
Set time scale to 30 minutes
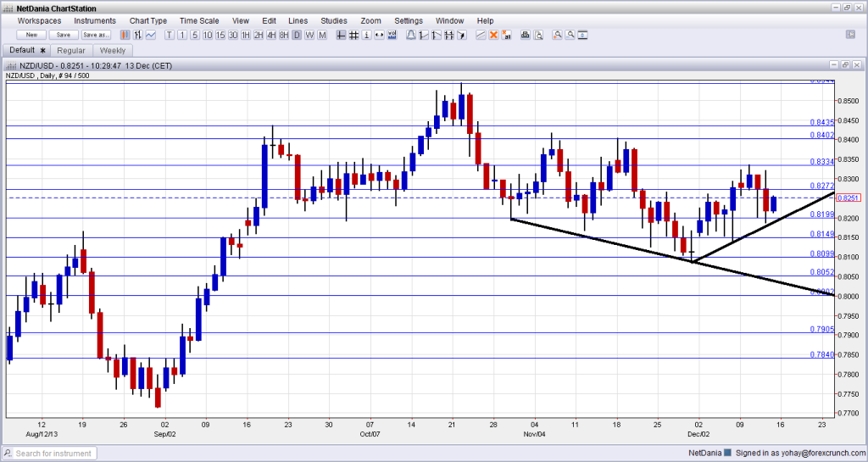coord(233,35)
